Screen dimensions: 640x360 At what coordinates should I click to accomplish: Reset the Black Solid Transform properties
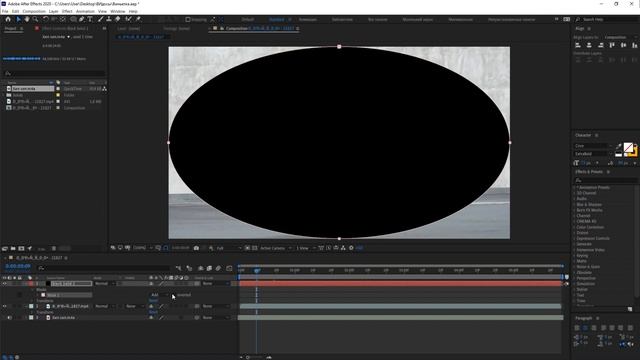tap(153, 300)
